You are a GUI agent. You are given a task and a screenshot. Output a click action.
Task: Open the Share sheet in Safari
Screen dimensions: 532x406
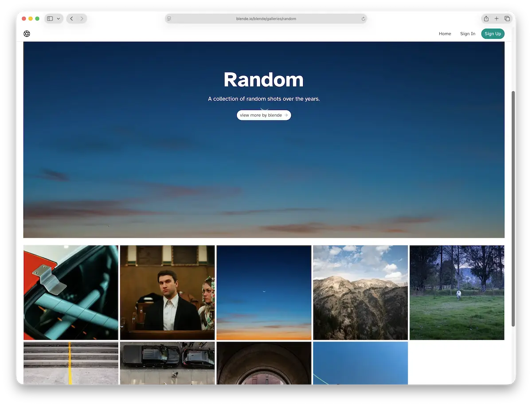coord(486,19)
